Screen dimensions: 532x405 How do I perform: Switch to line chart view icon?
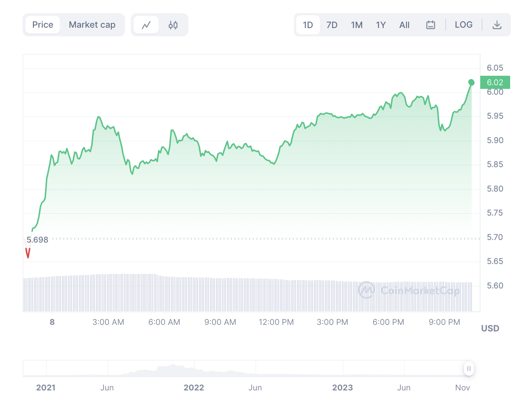146,25
